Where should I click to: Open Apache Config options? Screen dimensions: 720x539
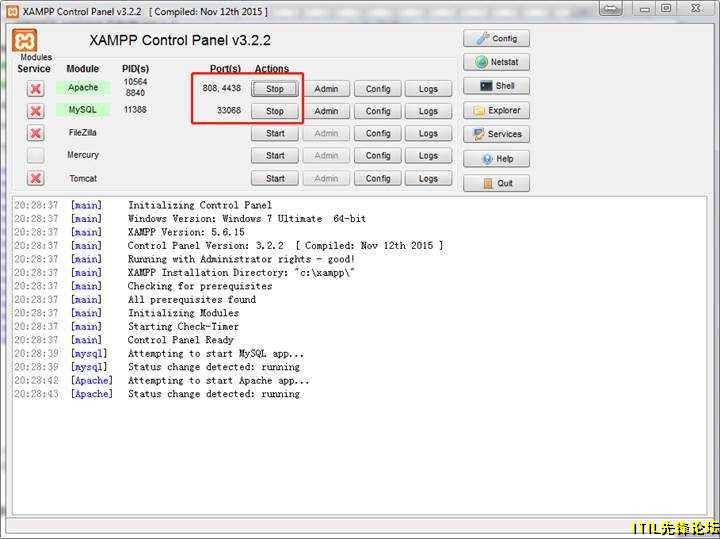point(377,89)
